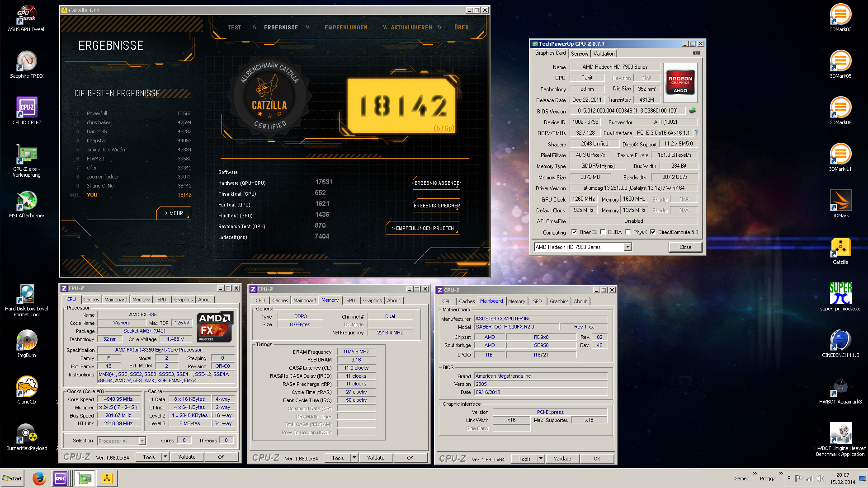Open Hard Disk Low Level Format Tool icon
This screenshot has height=488, width=868.
[x=27, y=300]
